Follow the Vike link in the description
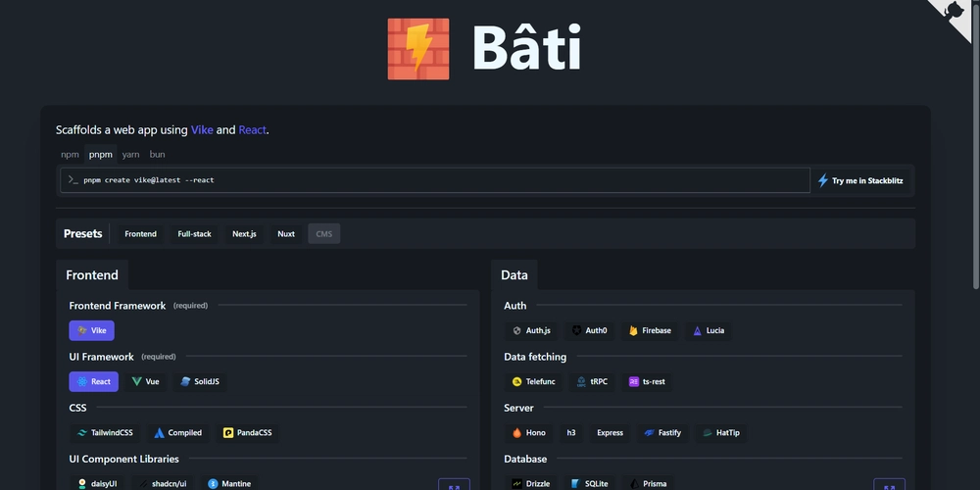 (x=202, y=130)
